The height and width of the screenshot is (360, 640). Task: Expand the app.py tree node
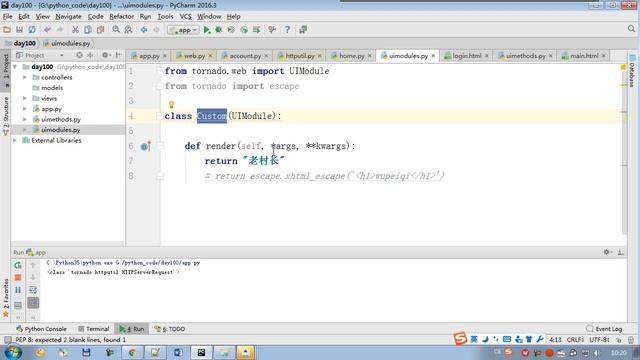25,109
